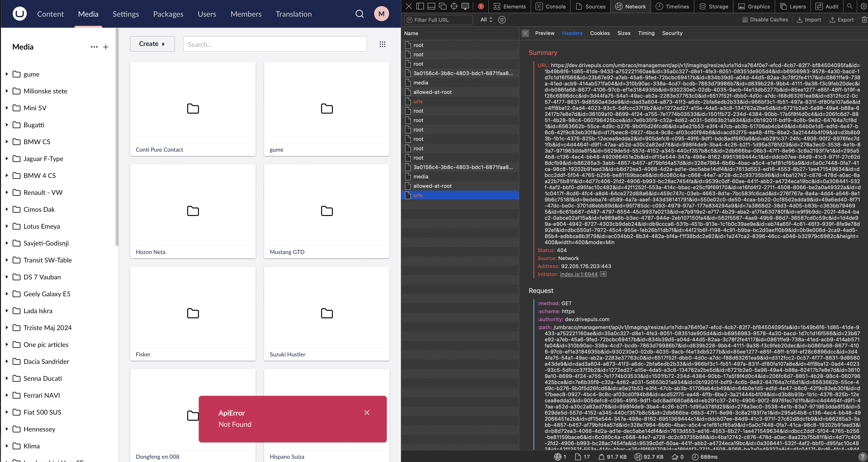
Task: Open the Suzuki Hustler folder card
Action: [327, 313]
